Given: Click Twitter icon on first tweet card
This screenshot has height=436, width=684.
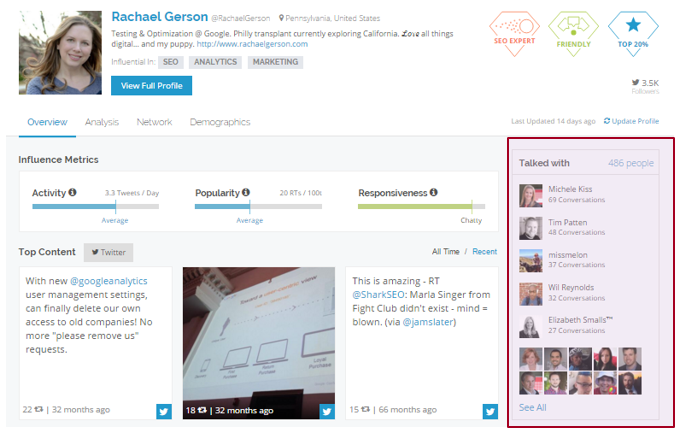Looking at the screenshot, I should point(164,410).
